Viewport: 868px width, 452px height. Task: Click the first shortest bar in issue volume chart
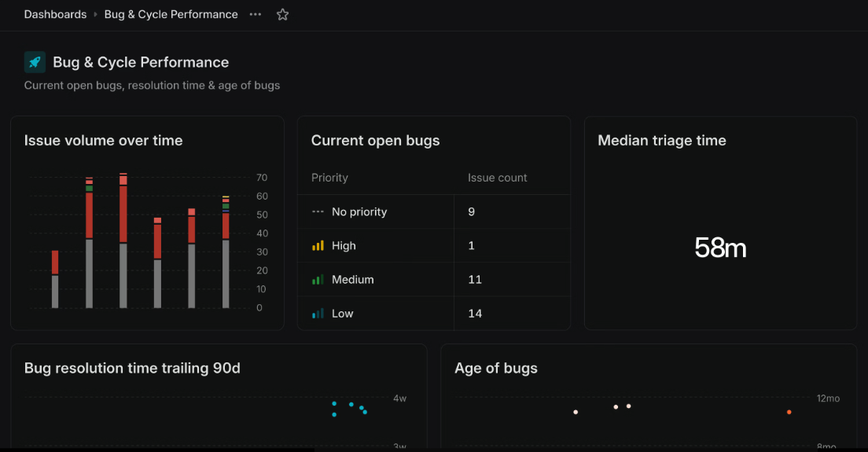point(55,279)
